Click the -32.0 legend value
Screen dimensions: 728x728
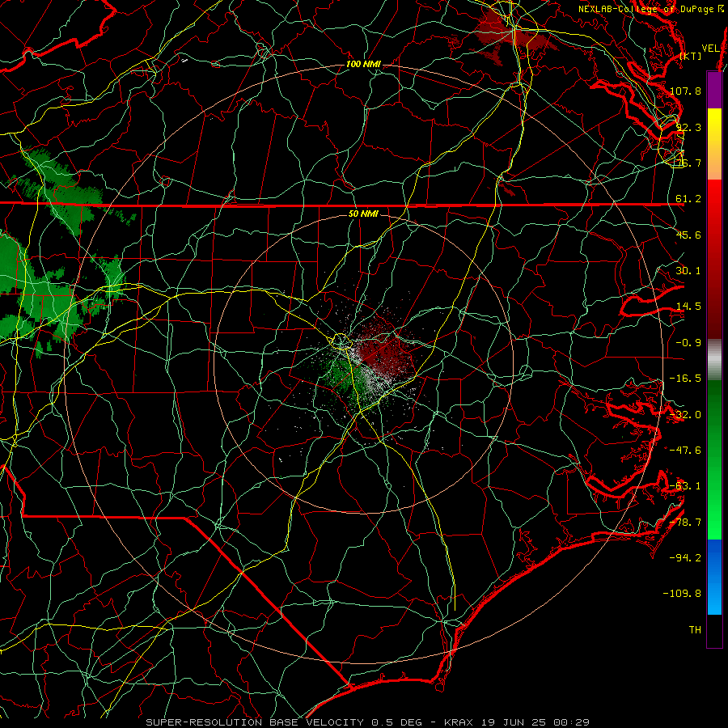(685, 415)
